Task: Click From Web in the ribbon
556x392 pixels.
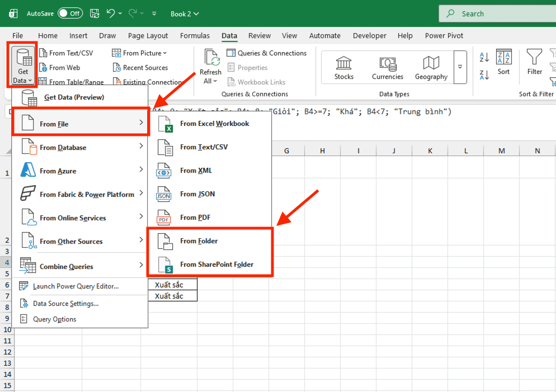Action: [59, 67]
